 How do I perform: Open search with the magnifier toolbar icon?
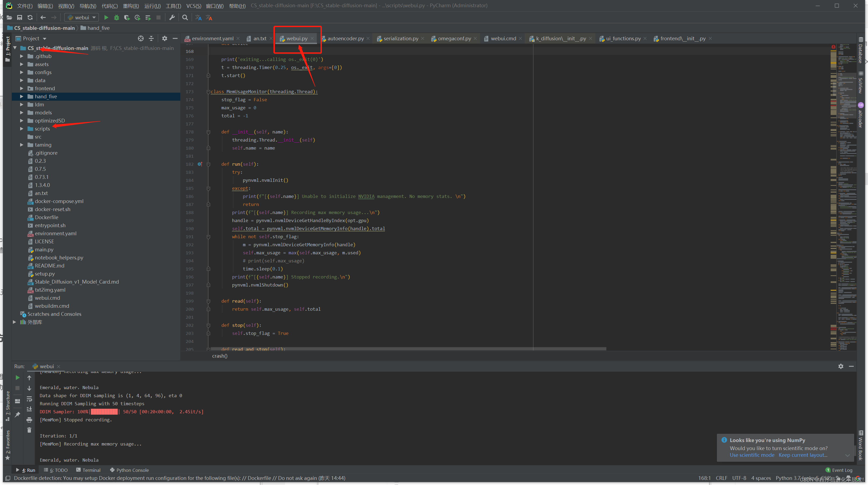click(x=185, y=17)
